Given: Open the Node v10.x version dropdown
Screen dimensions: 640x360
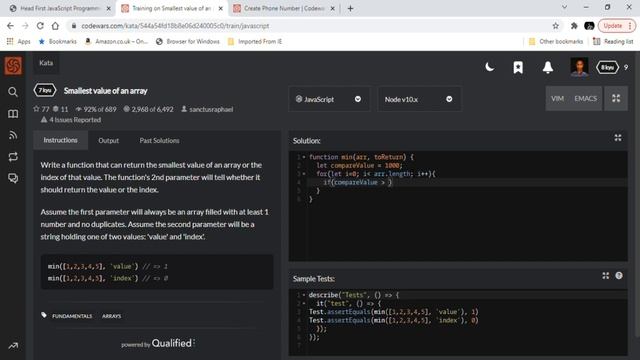Looking at the screenshot, I should 419,99.
